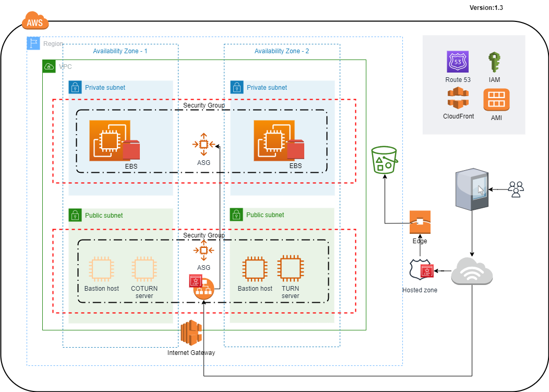Click the S3 bucket icon
549x392 pixels.
(x=385, y=160)
